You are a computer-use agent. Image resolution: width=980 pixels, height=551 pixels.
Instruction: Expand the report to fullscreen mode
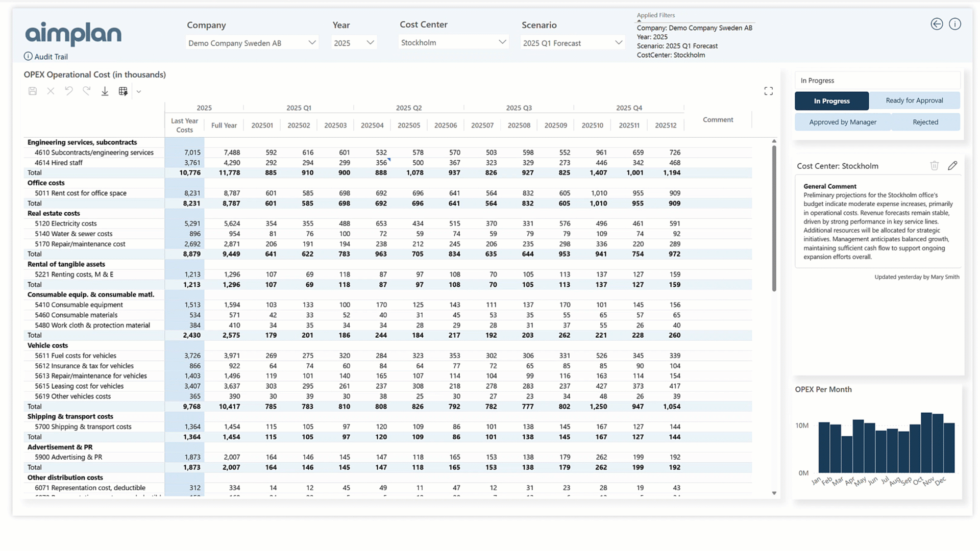[768, 91]
